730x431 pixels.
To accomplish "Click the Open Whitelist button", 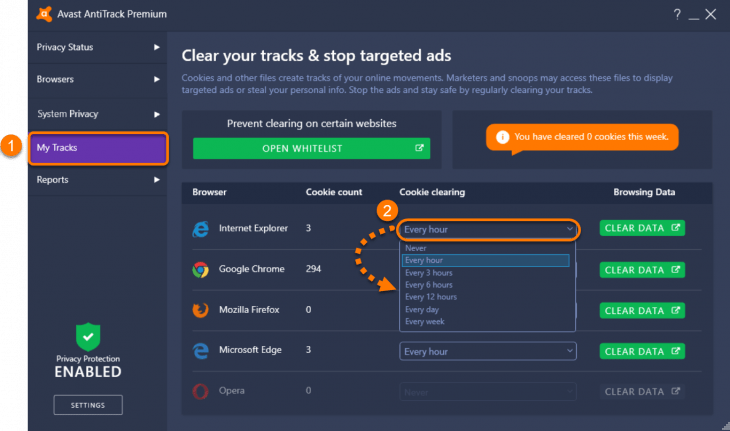I will tap(311, 148).
